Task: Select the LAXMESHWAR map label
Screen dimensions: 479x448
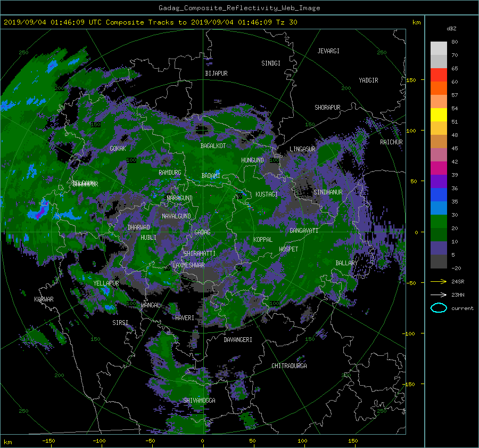Action: tap(188, 265)
